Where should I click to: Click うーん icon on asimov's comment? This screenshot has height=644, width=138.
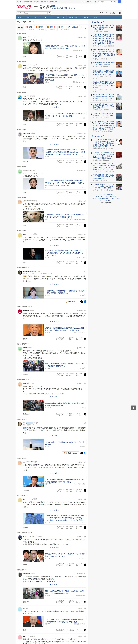coord(77,339)
